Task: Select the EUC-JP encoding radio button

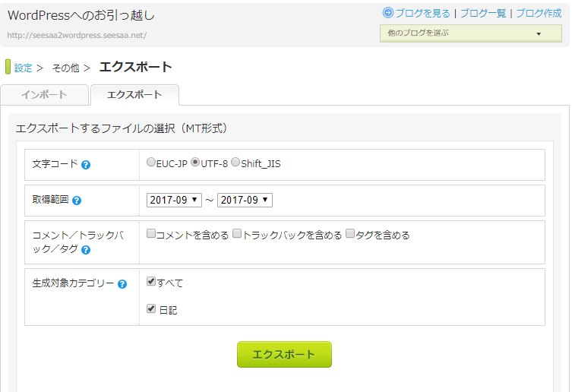Action: pos(151,163)
